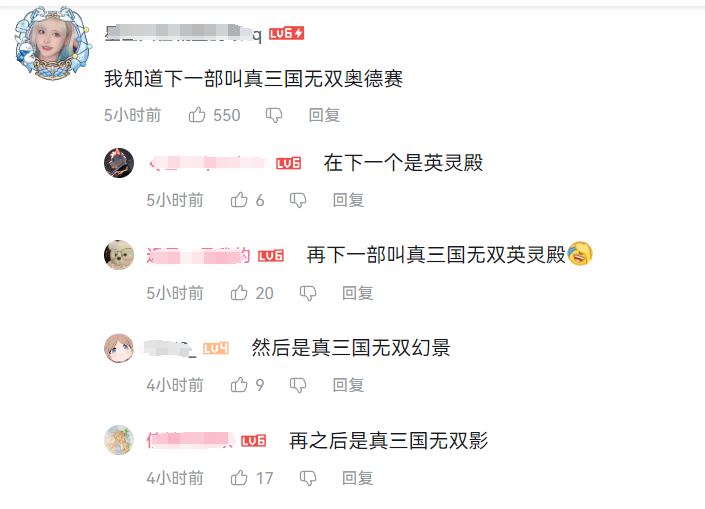Dislike the reply about 真三国无双幻景

pos(298,385)
